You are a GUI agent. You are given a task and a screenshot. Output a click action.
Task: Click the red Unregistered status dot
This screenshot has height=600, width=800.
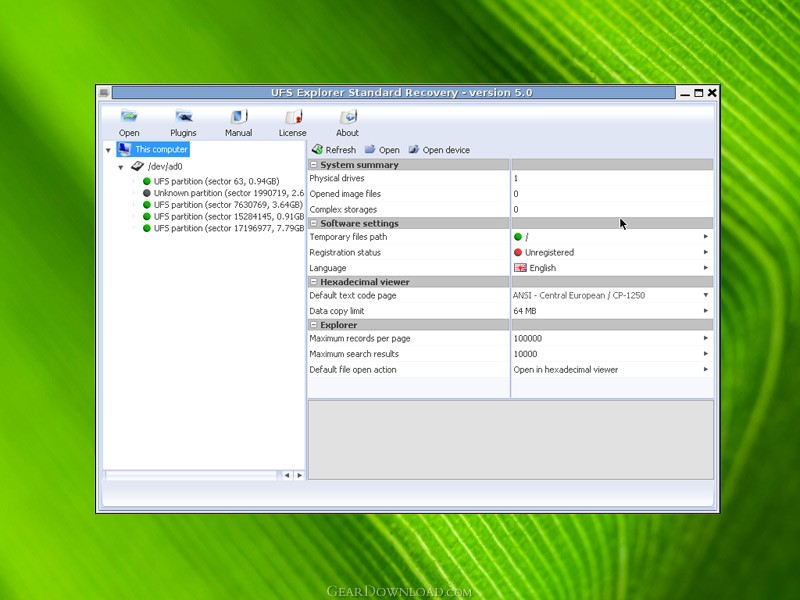(518, 252)
